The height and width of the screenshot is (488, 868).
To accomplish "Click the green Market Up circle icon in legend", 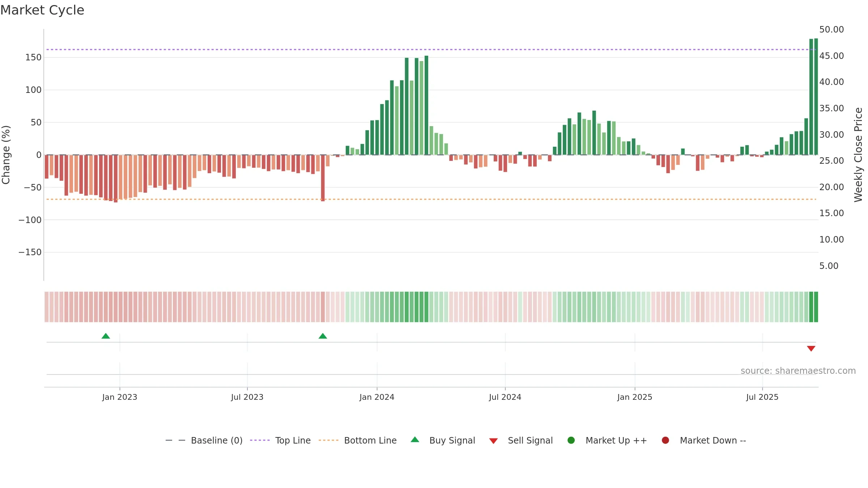I will click(x=571, y=440).
